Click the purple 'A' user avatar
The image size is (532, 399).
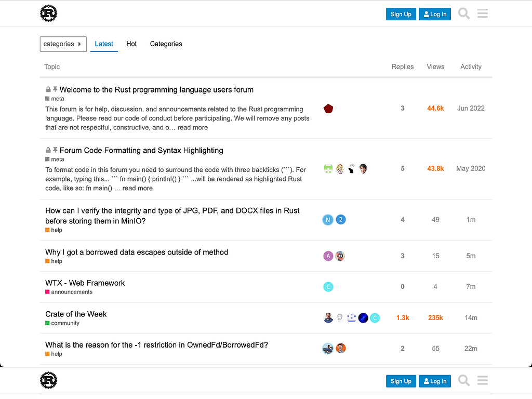[x=328, y=256]
